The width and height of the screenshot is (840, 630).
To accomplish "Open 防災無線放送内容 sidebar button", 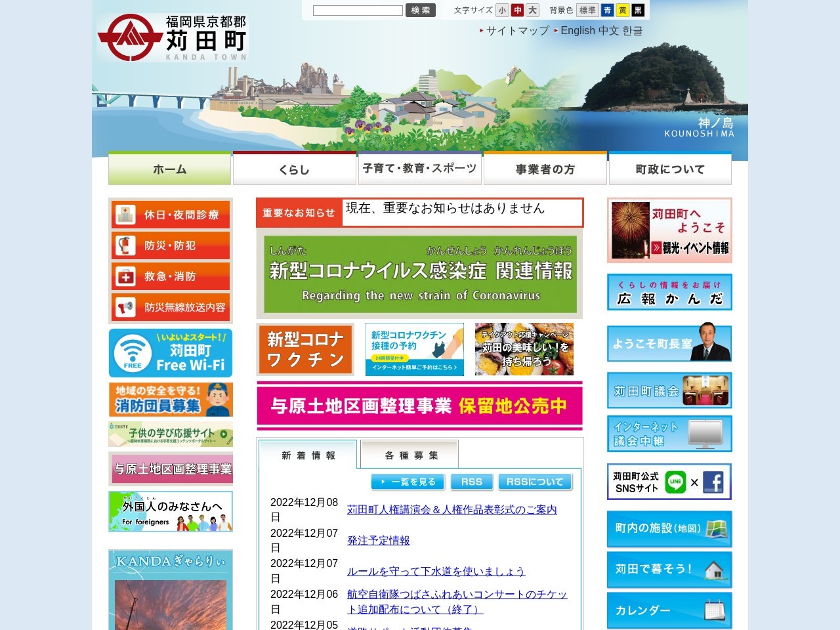I will point(171,307).
